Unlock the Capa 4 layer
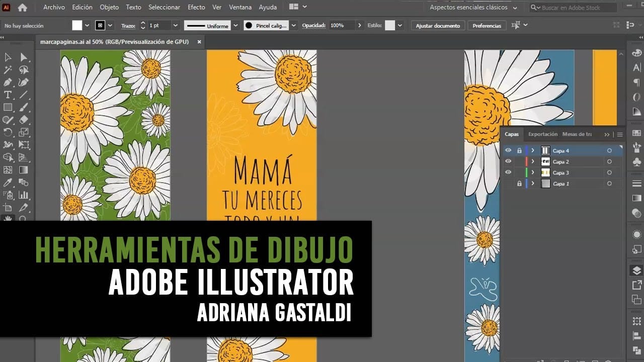 519,150
